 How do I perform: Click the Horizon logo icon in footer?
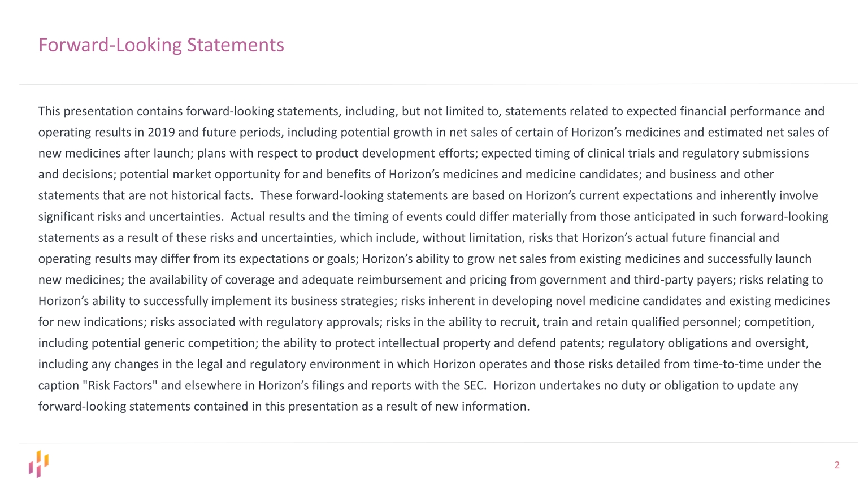(39, 464)
